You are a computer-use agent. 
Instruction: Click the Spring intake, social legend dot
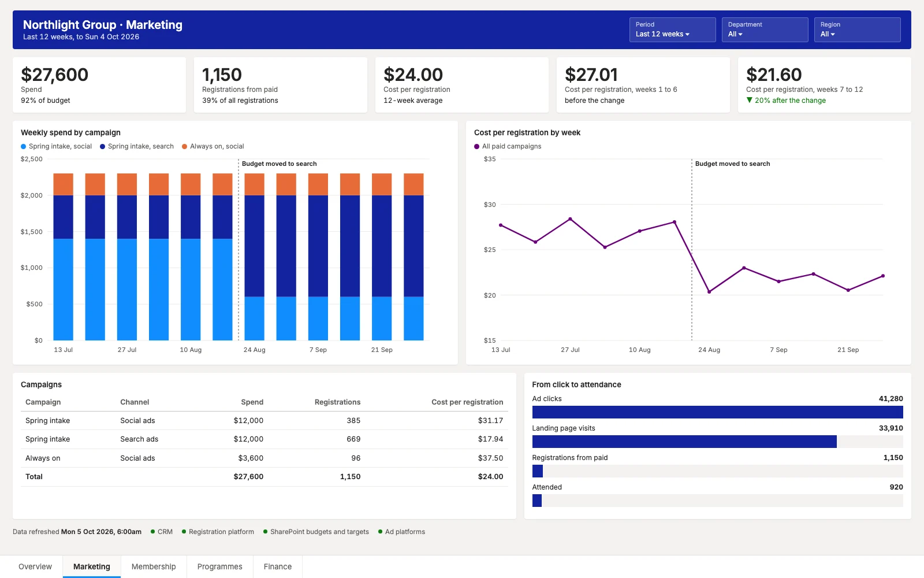[24, 146]
